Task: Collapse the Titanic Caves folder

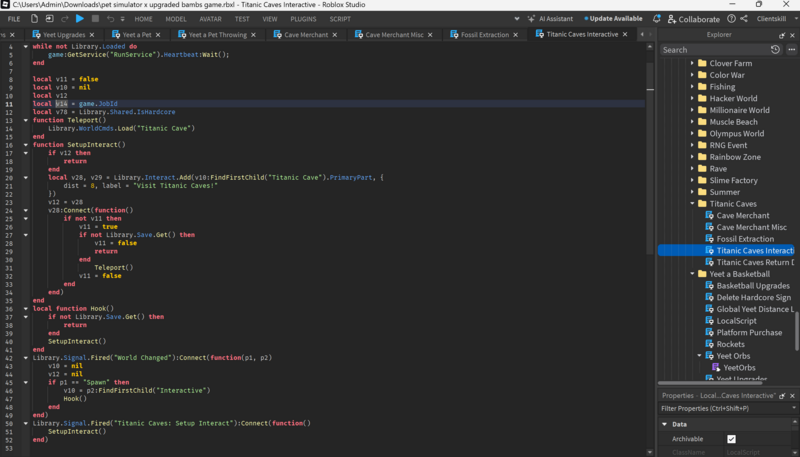Action: click(x=692, y=204)
